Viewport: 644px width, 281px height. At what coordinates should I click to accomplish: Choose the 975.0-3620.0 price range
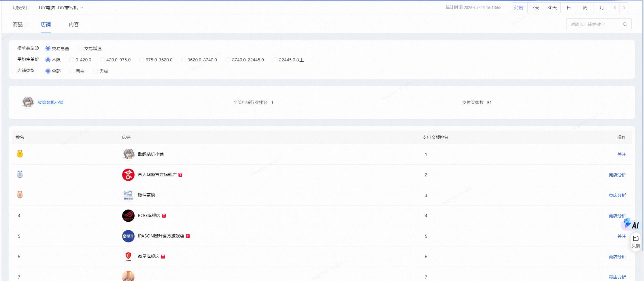pos(142,60)
